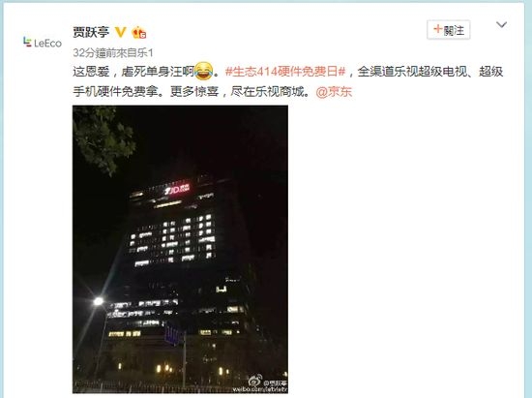This screenshot has height=398, width=532.
Task: Click the red JD sign atop building
Action: [x=177, y=190]
